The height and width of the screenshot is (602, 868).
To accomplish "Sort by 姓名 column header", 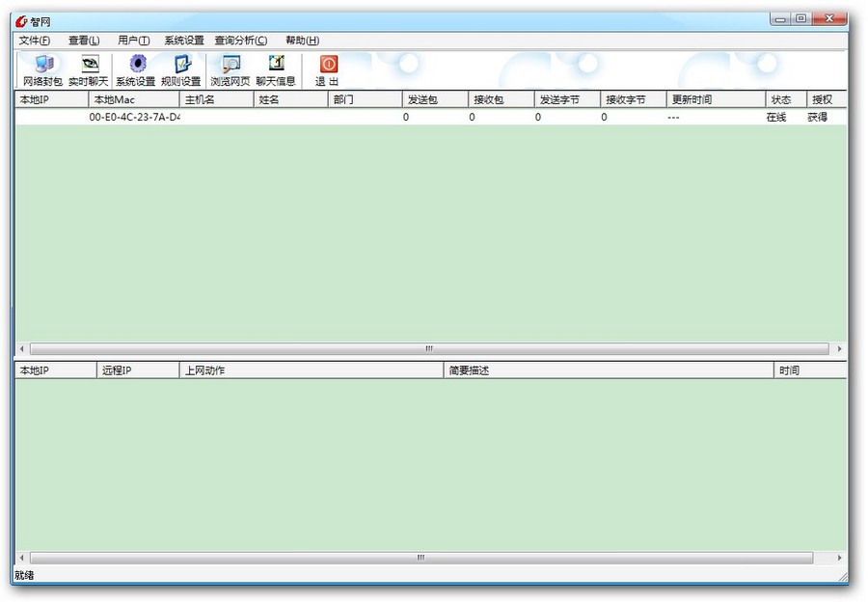I will 290,99.
